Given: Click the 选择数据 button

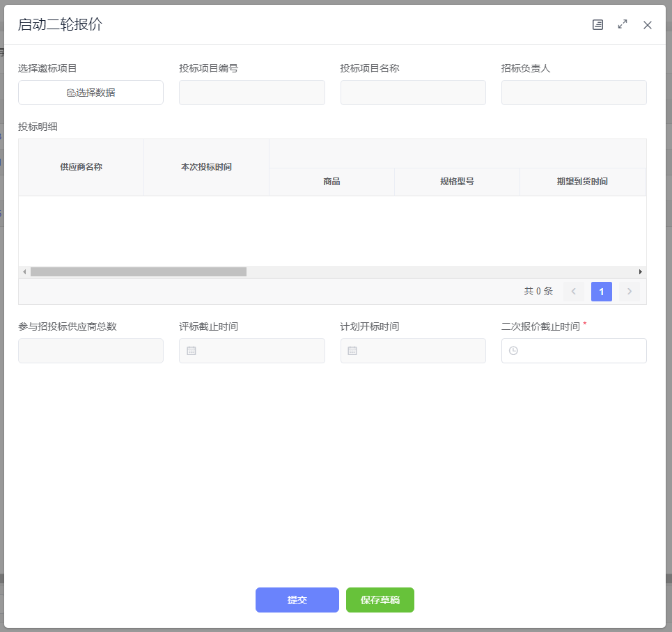Looking at the screenshot, I should pos(91,93).
